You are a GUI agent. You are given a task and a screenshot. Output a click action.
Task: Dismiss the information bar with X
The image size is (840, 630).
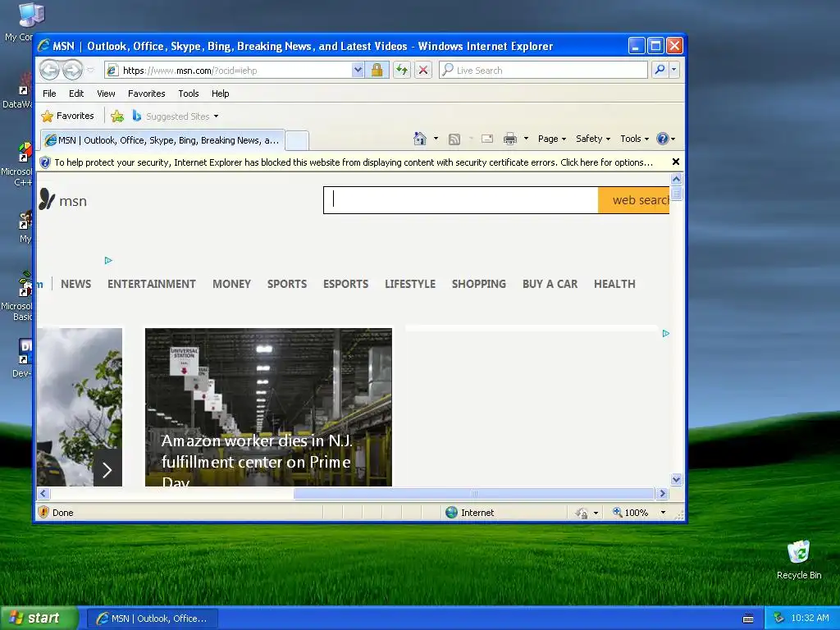click(x=676, y=162)
